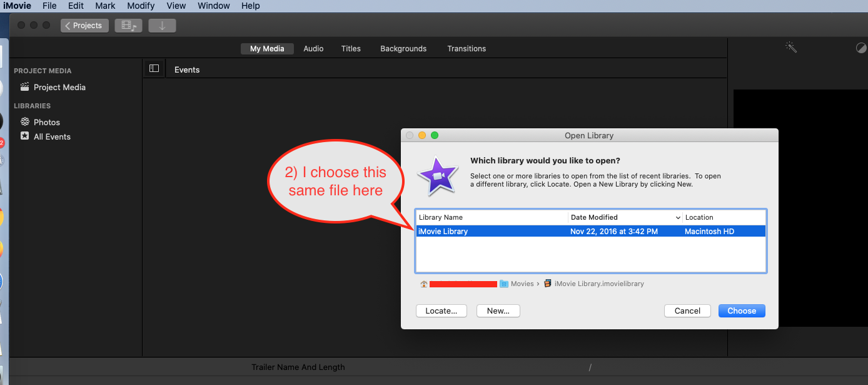The width and height of the screenshot is (868, 385).
Task: Click the Project Media clapperboard icon
Action: click(25, 87)
